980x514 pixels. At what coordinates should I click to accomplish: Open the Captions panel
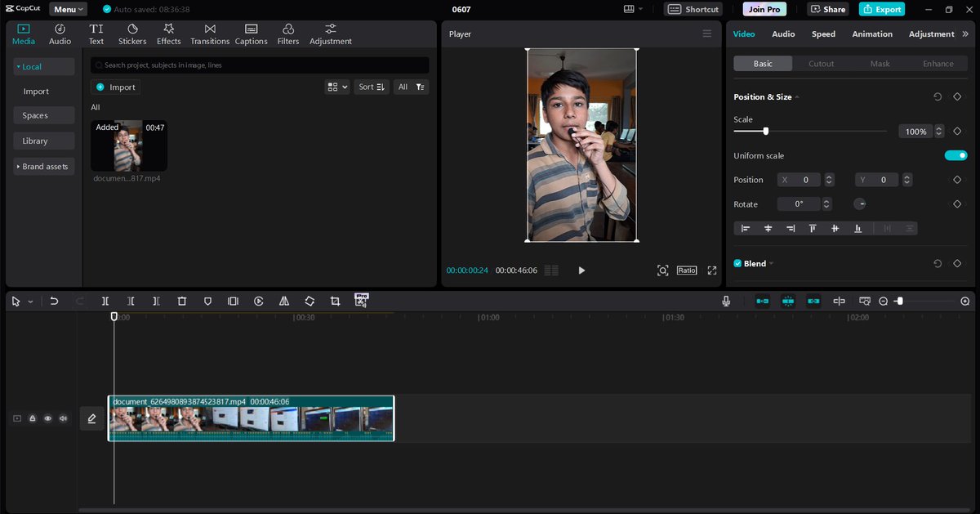251,33
